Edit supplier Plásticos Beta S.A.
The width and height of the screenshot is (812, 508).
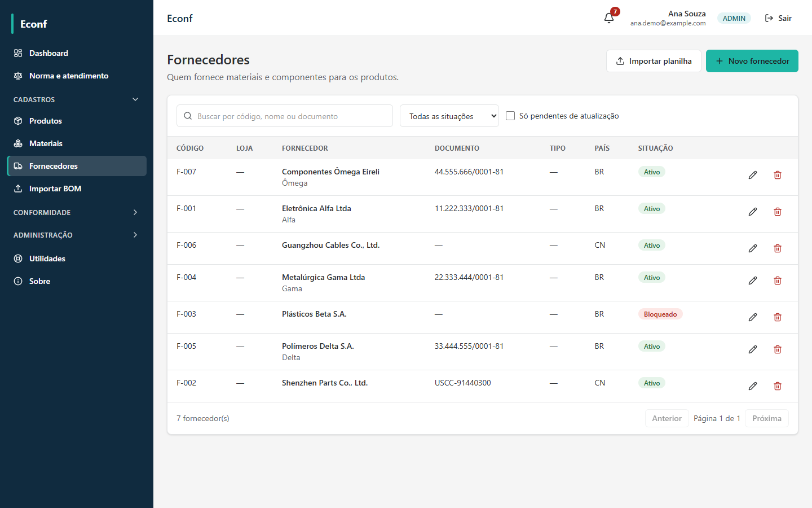pyautogui.click(x=753, y=317)
